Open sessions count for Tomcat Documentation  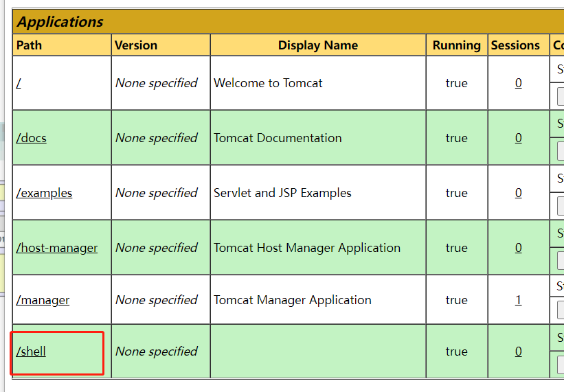click(x=519, y=138)
